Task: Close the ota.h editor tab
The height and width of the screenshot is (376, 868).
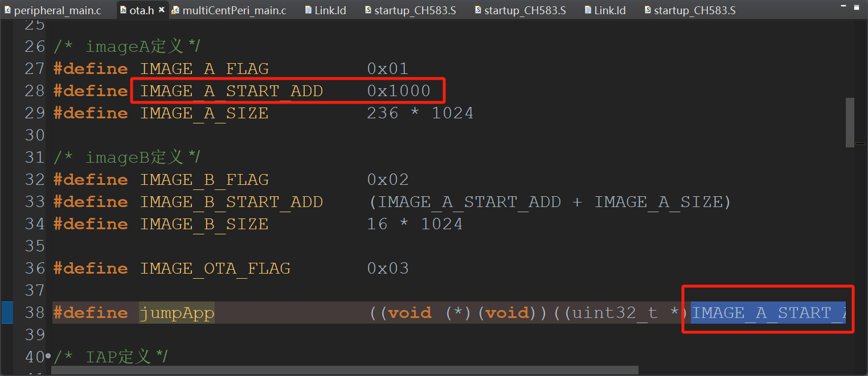Action: click(161, 10)
